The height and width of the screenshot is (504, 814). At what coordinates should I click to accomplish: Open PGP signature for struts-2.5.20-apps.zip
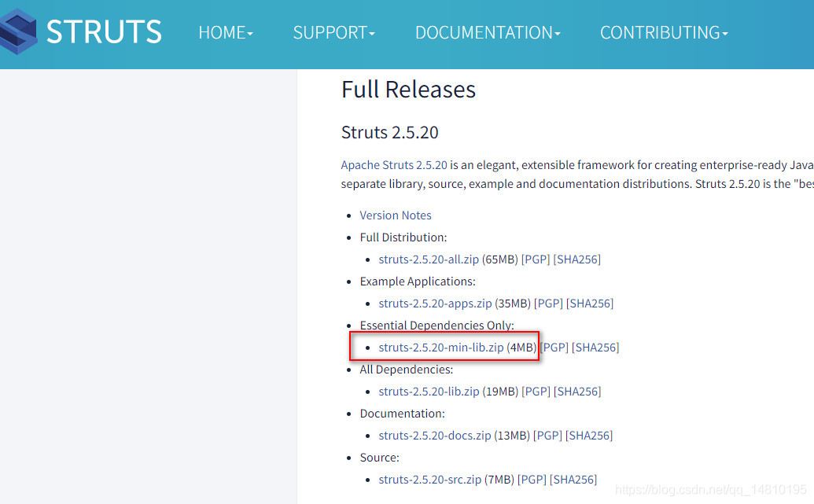[548, 304]
